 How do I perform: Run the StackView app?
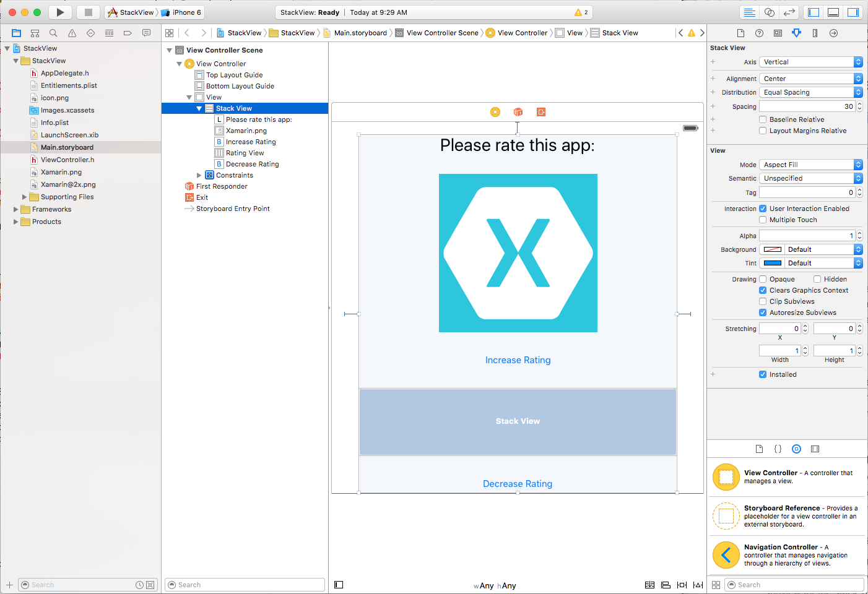coord(59,12)
